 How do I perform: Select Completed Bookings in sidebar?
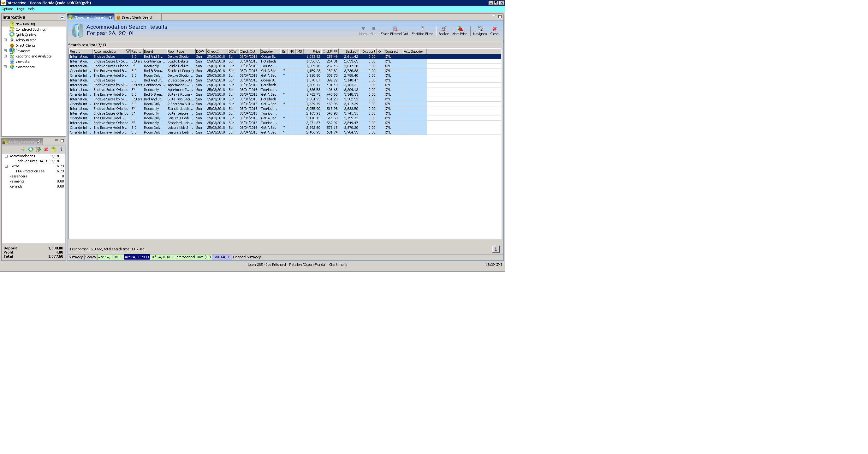coord(30,29)
